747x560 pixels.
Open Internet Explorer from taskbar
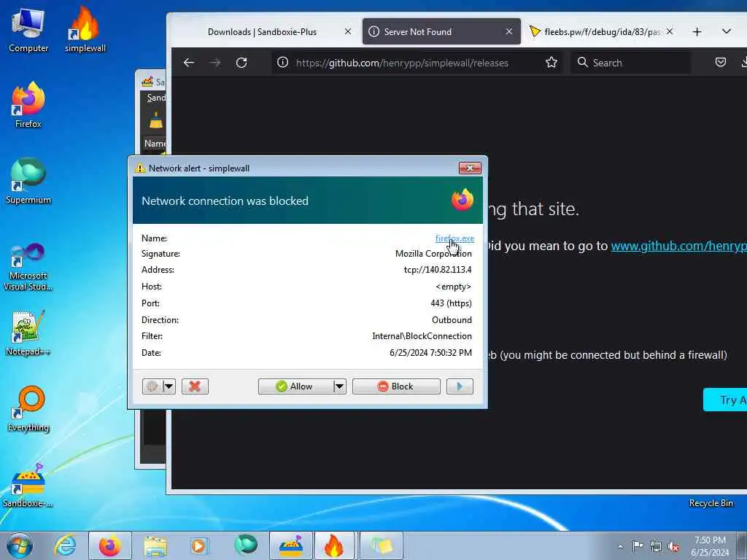point(65,545)
